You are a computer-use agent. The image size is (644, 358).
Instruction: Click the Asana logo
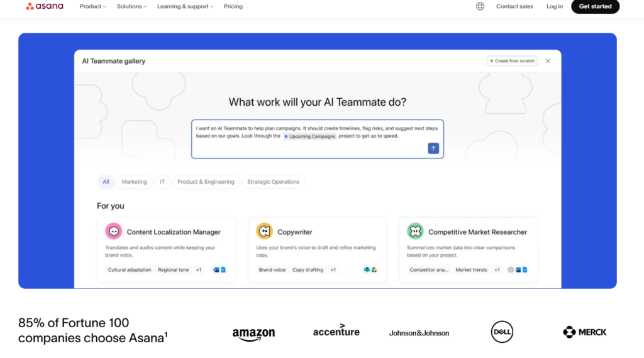click(x=45, y=6)
